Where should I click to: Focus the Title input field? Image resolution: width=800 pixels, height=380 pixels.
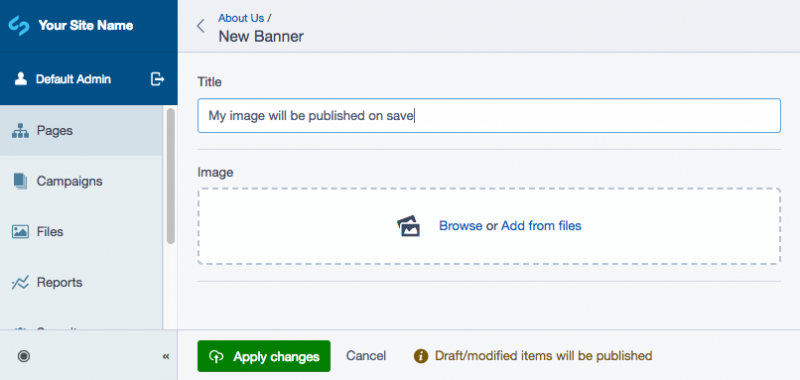(489, 116)
